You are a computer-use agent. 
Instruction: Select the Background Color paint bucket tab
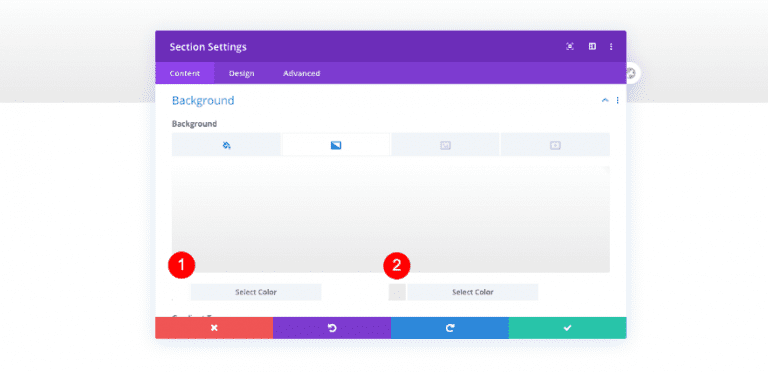[226, 145]
